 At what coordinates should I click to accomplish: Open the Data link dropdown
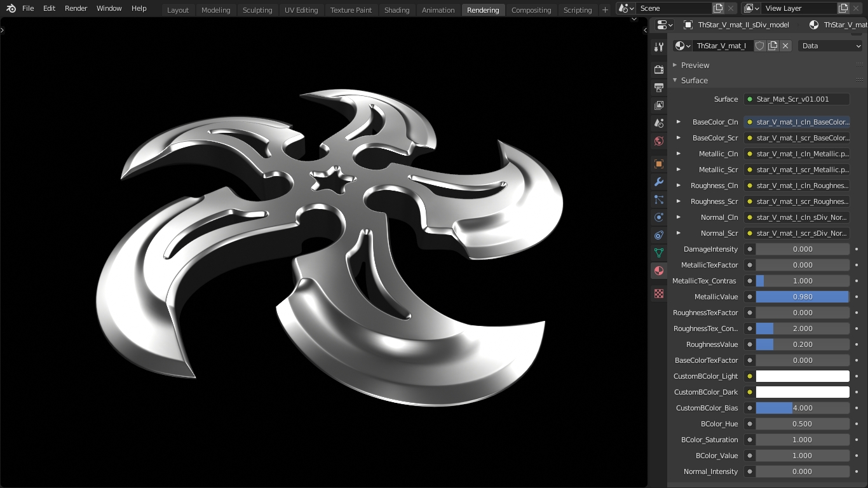coord(831,46)
